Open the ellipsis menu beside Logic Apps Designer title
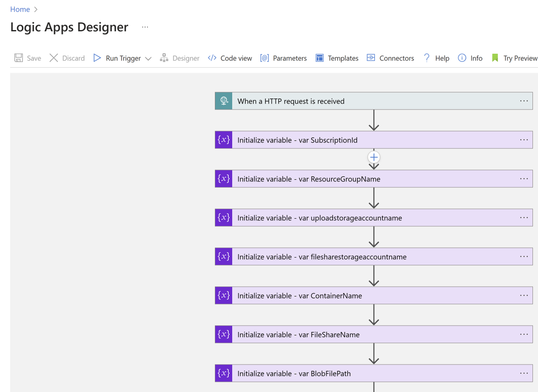The width and height of the screenshot is (538, 392). click(x=145, y=27)
